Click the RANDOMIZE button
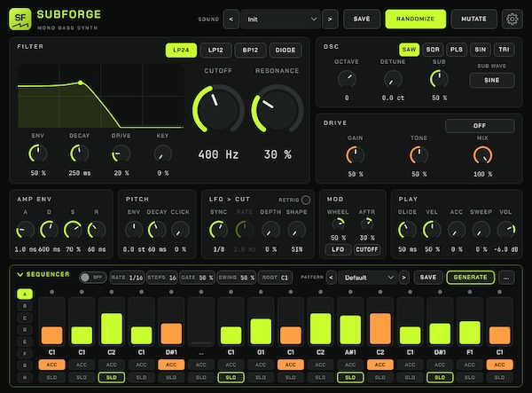The height and width of the screenshot is (393, 532). coord(415,19)
